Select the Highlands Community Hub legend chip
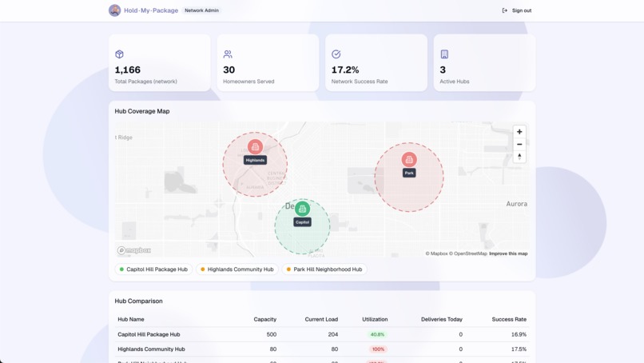 click(237, 269)
